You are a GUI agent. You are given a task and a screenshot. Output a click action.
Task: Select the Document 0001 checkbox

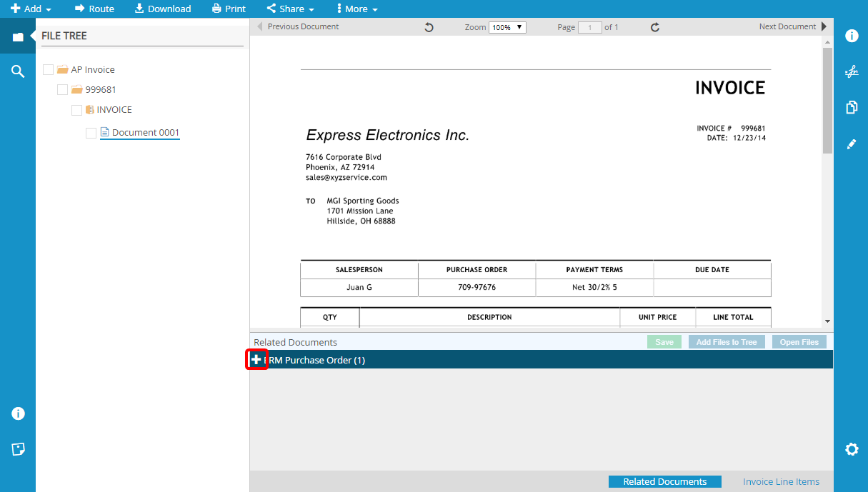[x=91, y=133]
